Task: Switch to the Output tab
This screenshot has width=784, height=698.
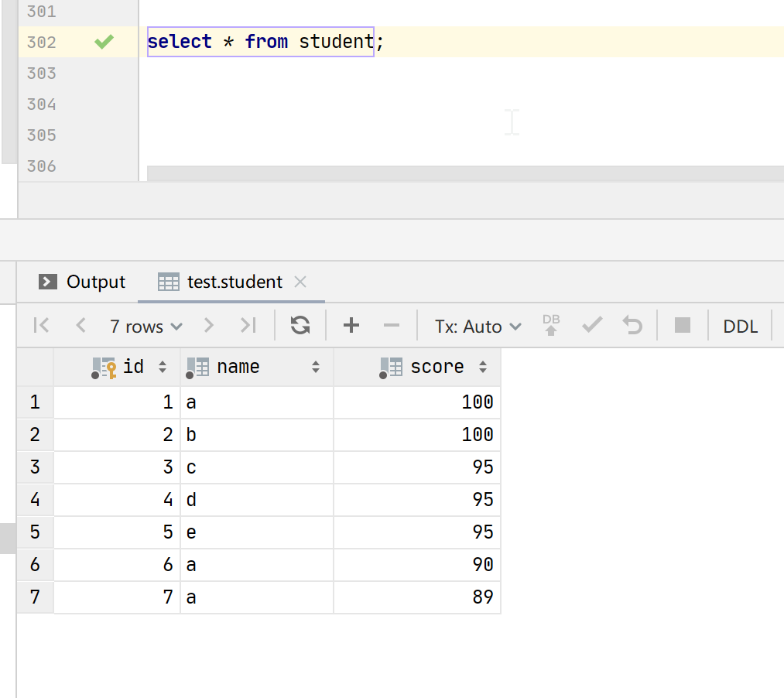Action: (x=82, y=282)
